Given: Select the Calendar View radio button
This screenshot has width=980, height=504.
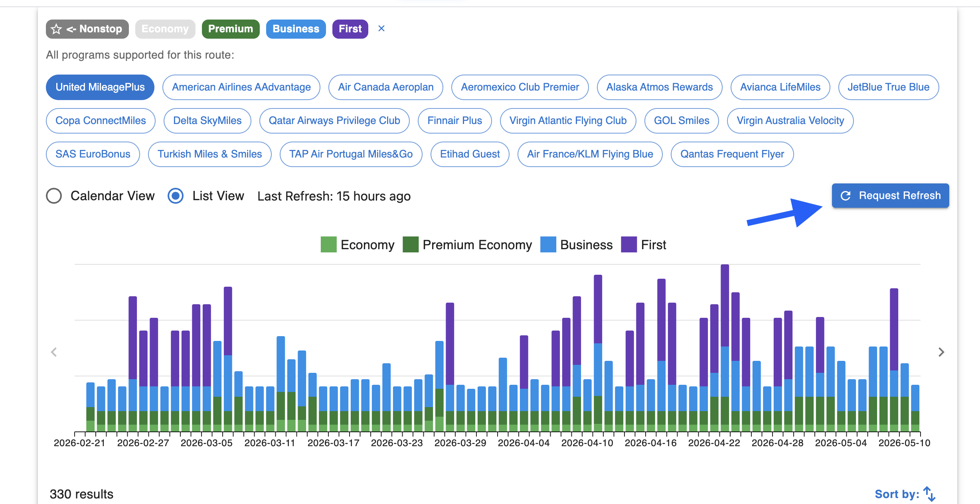Looking at the screenshot, I should coord(54,196).
